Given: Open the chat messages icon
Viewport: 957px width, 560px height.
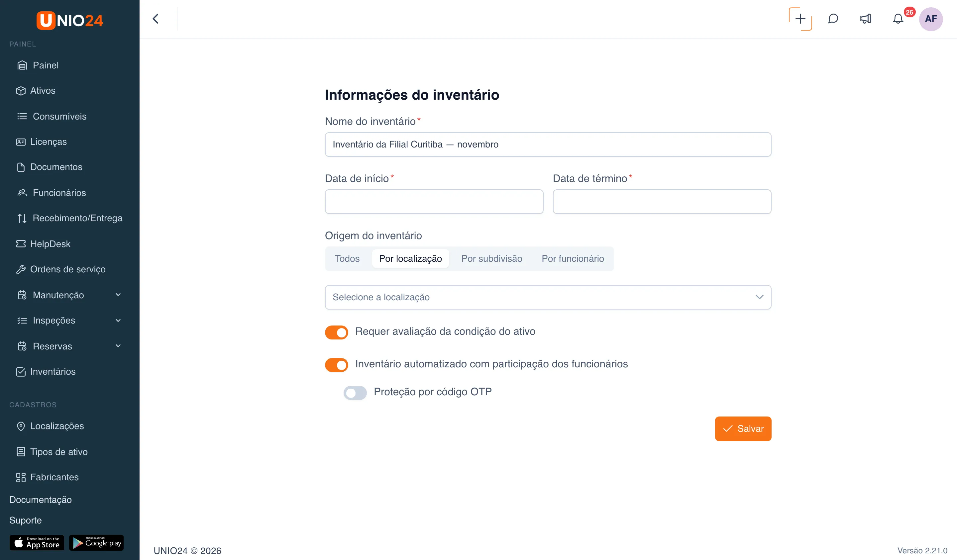Looking at the screenshot, I should pyautogui.click(x=833, y=19).
